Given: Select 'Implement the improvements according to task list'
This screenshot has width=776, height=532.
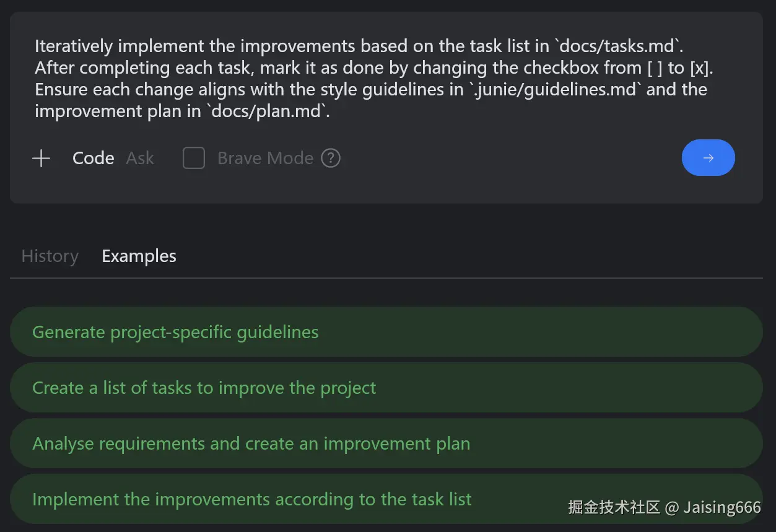Looking at the screenshot, I should (x=251, y=500).
